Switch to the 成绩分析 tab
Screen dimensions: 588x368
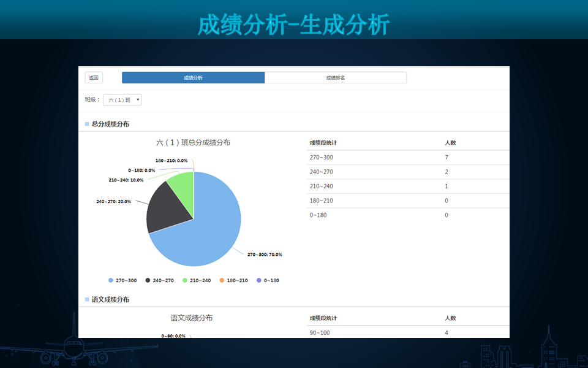(193, 78)
